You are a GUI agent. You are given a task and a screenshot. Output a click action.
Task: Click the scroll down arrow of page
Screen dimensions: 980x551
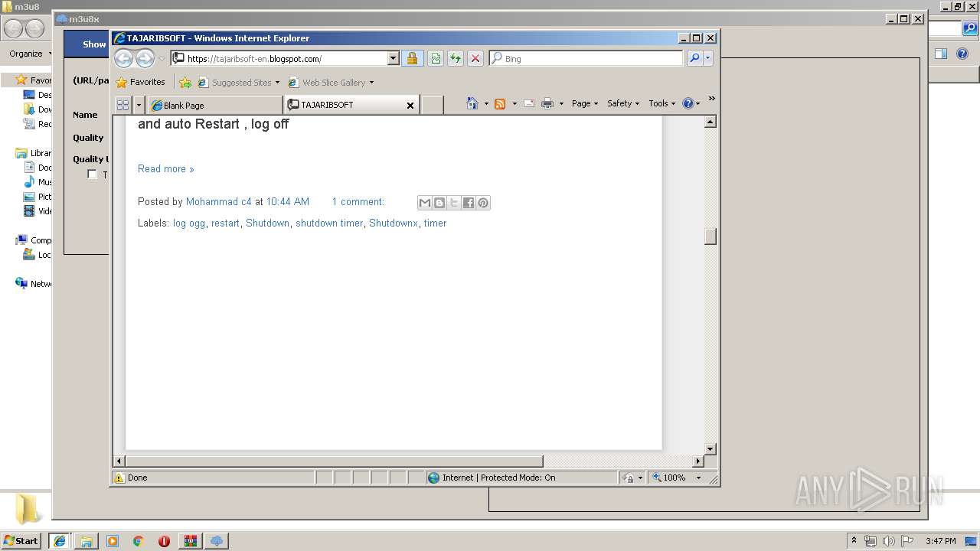[710, 449]
